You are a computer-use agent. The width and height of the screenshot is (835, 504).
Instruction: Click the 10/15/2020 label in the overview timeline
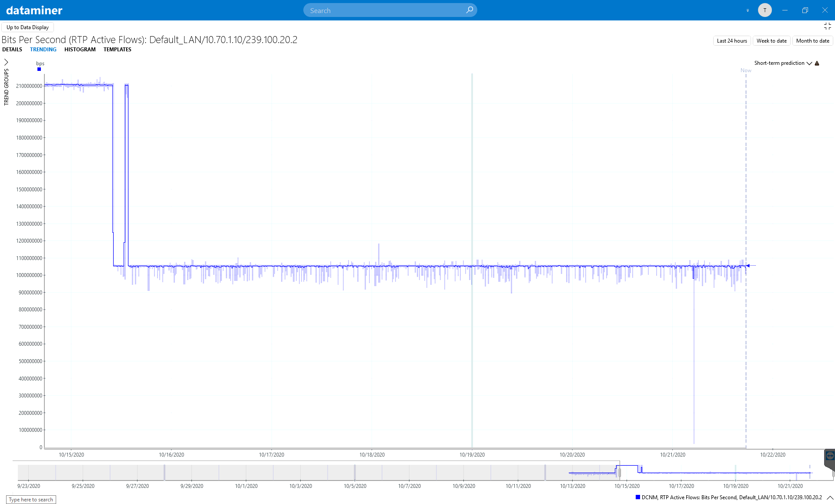tap(627, 486)
